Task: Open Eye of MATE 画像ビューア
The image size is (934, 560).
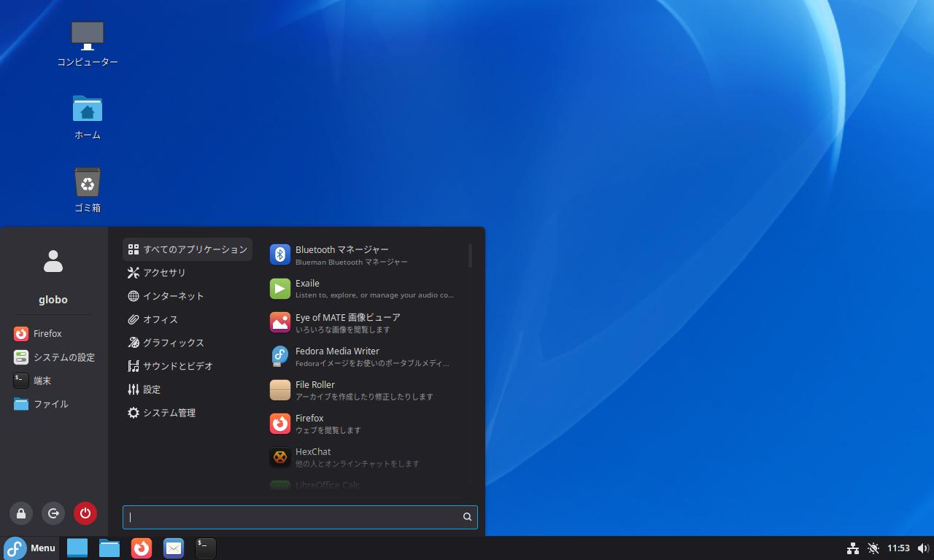Action: coord(347,322)
